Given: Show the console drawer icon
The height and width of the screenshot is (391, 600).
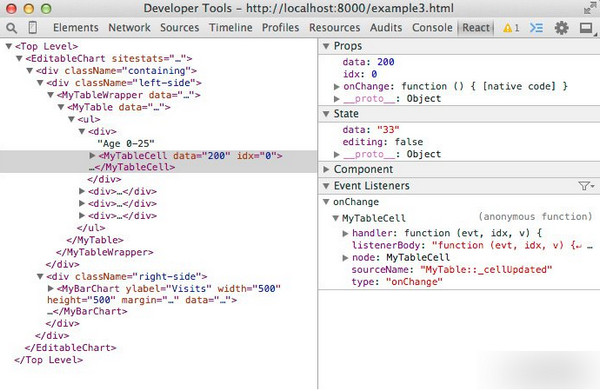Looking at the screenshot, I should coord(536,28).
